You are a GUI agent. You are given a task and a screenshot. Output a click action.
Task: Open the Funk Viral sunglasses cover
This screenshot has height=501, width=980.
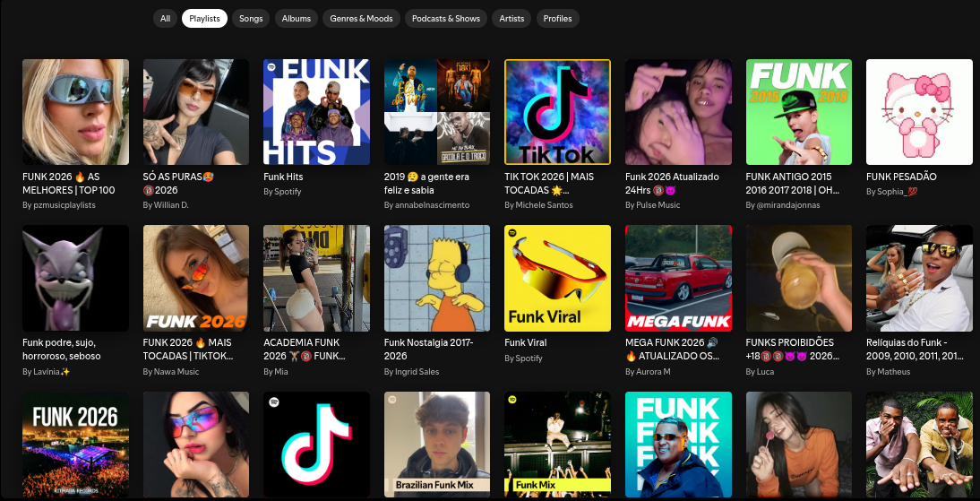[x=557, y=279]
